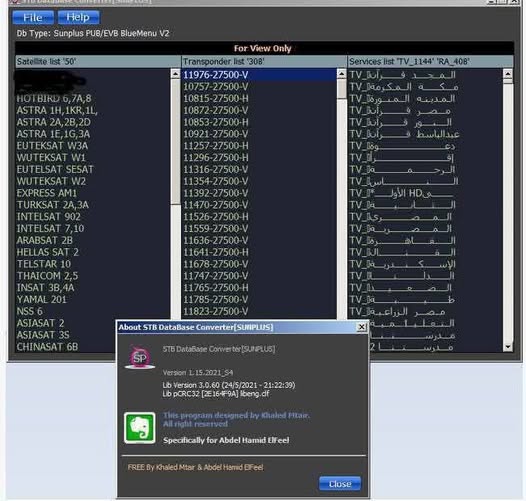Select transponder 11354-27500-V
Image resolution: width=526 pixels, height=501 pixels.
(x=259, y=181)
